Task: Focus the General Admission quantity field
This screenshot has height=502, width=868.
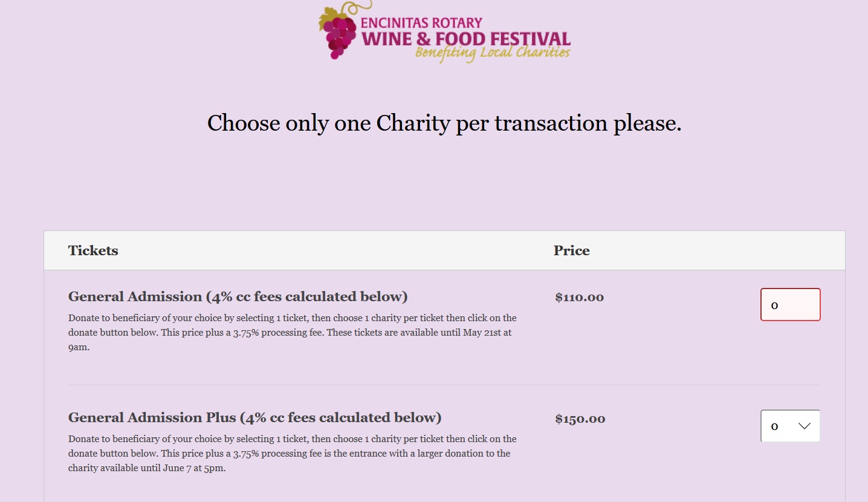Action: point(790,305)
